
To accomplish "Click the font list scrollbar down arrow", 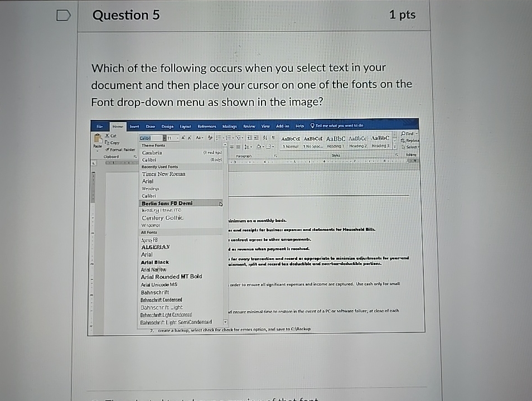I will tap(225, 322).
